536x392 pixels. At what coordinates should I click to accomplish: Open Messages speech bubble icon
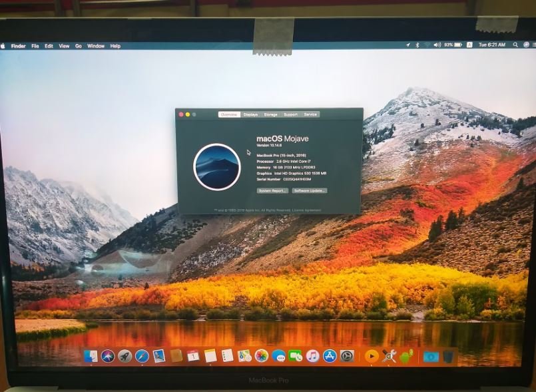click(278, 356)
